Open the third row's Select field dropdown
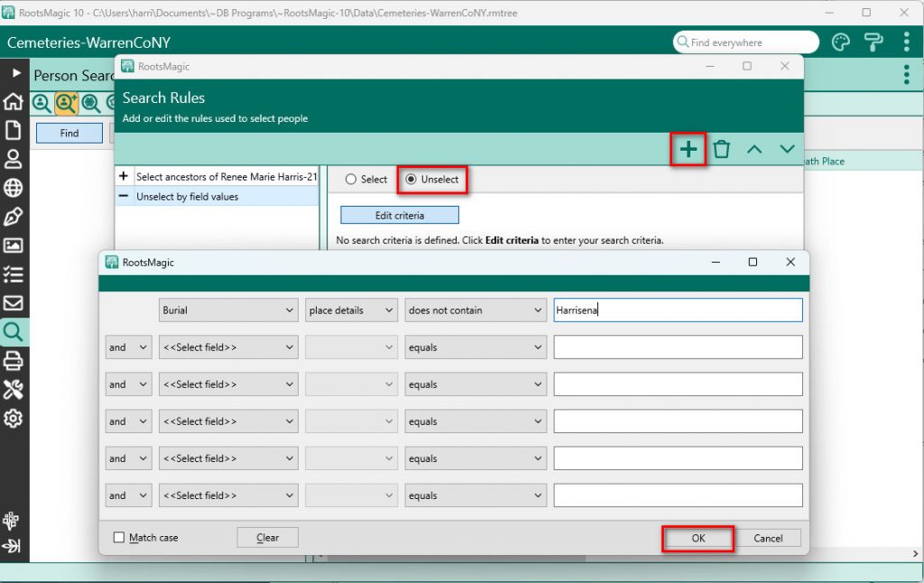The width and height of the screenshot is (924, 583). tap(228, 384)
